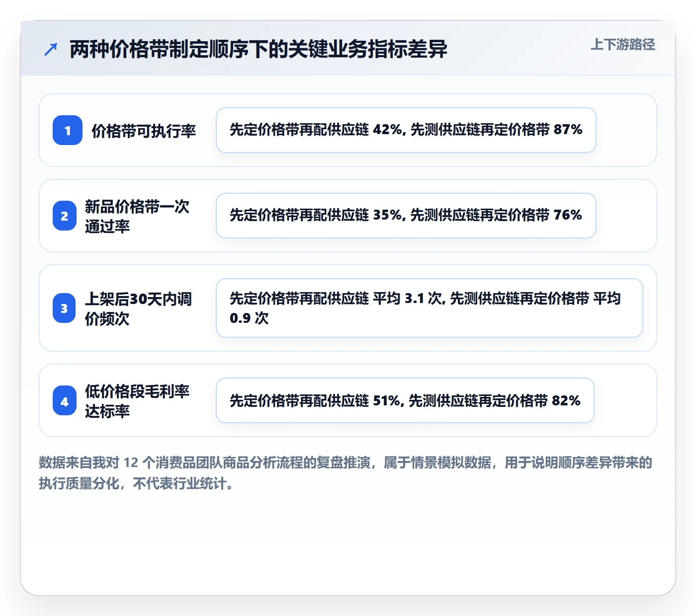Click the 低价格段毛利率达标率 label
Image resolution: width=696 pixels, height=616 pixels.
click(137, 401)
